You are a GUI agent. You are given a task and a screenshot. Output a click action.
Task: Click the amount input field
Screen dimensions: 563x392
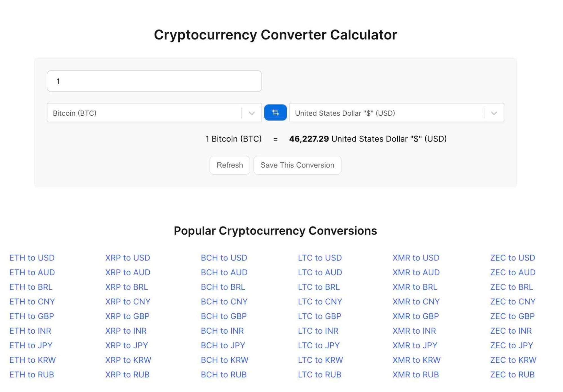click(155, 81)
